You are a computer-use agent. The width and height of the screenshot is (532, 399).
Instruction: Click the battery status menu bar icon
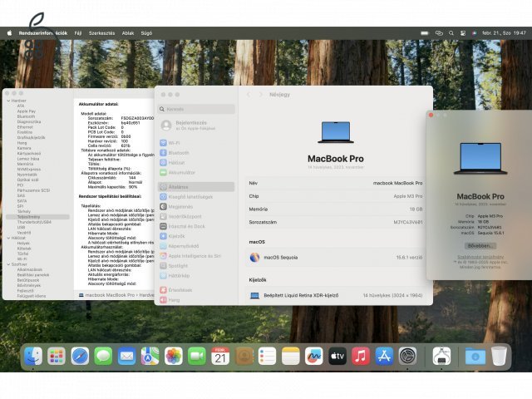[425, 33]
